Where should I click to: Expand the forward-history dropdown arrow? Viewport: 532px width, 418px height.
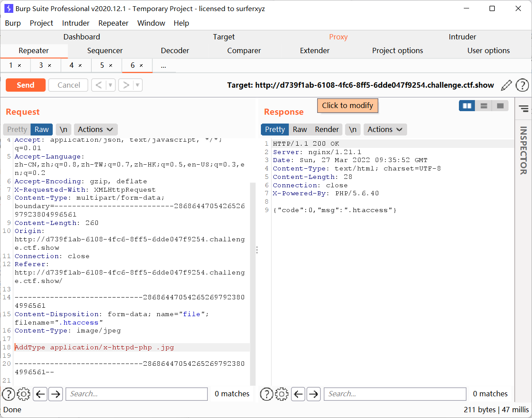point(138,85)
